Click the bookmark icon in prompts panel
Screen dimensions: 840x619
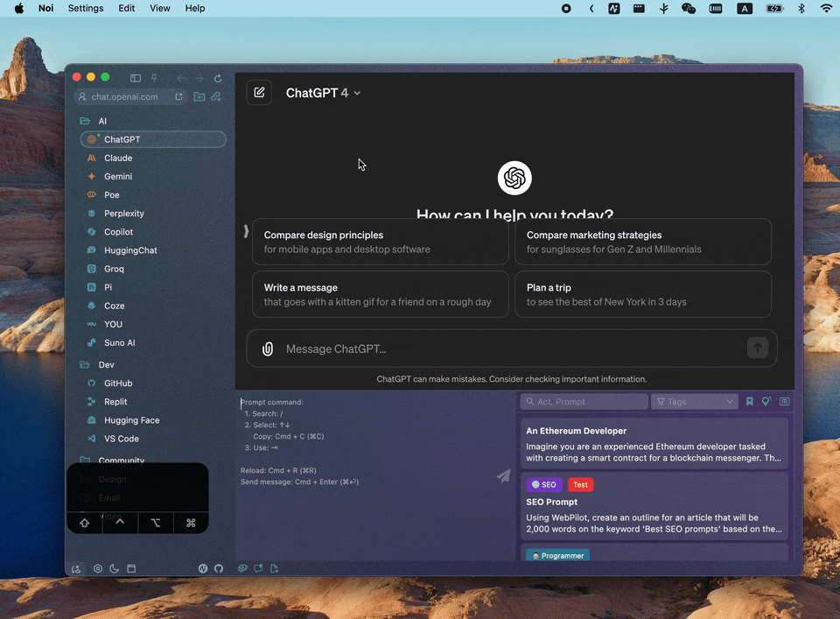750,401
